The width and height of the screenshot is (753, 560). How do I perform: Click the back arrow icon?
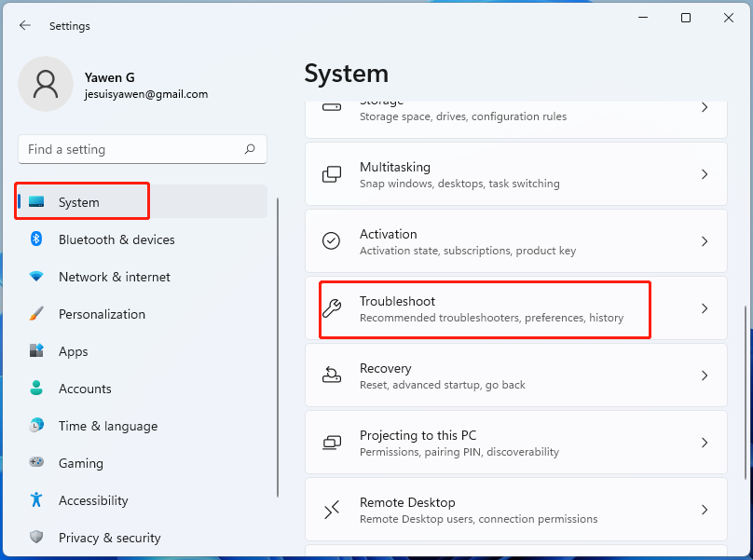pos(25,25)
